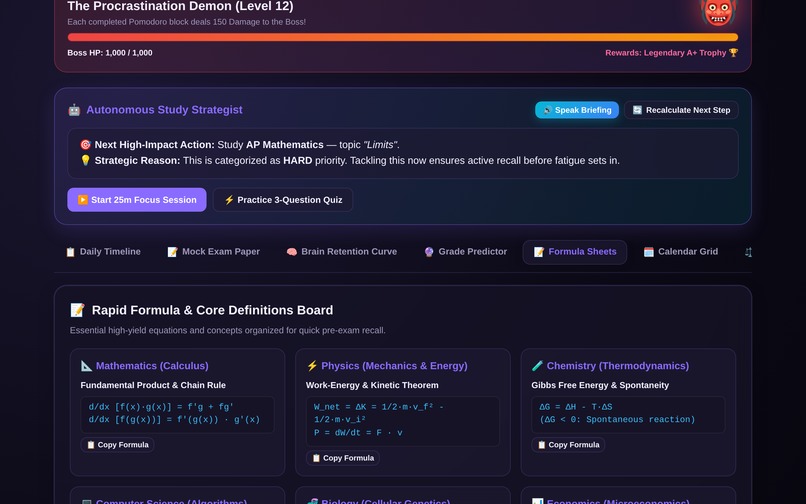Click the lightbulb icon by Strategic Reason
806x504 pixels.
85,160
